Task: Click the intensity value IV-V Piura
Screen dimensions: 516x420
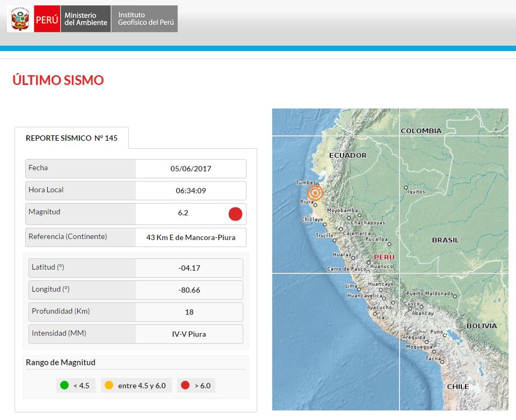Action: click(189, 335)
